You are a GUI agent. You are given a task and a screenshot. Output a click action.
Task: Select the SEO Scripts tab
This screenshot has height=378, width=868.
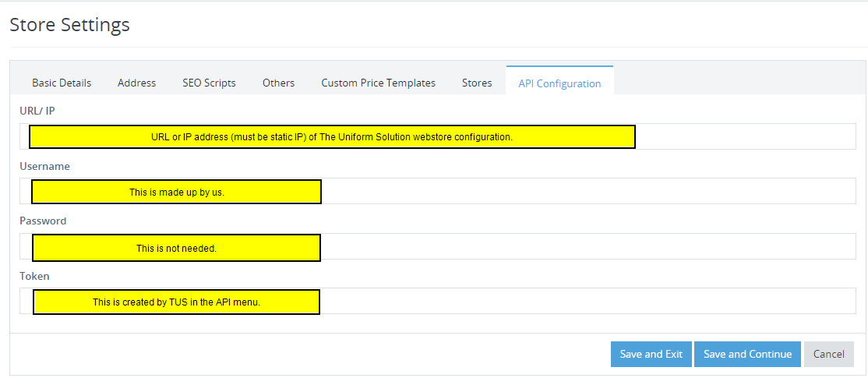tap(209, 83)
